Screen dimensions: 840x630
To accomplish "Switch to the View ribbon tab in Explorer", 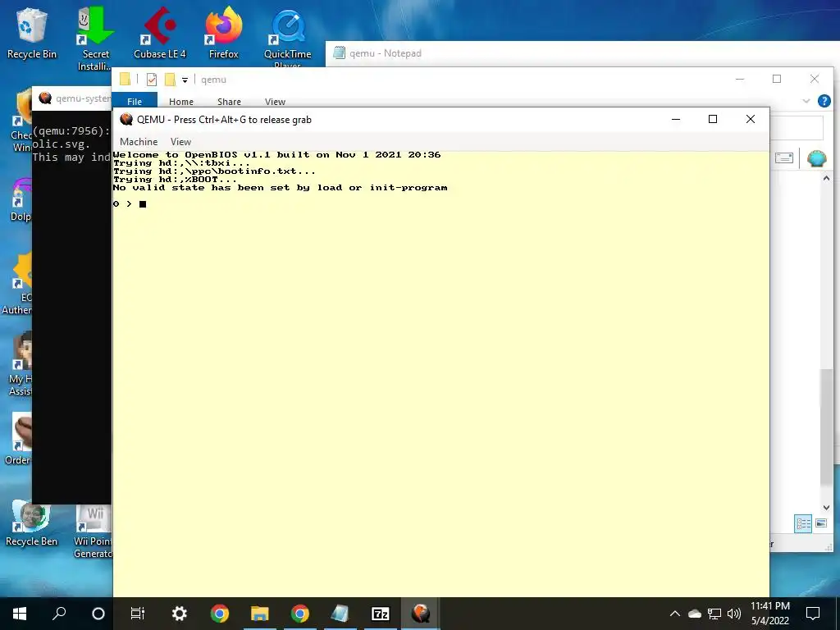I will pos(275,102).
